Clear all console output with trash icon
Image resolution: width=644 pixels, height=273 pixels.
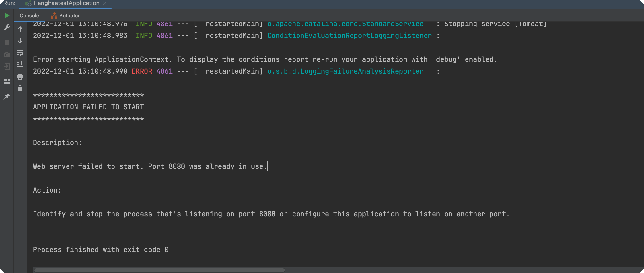point(20,88)
